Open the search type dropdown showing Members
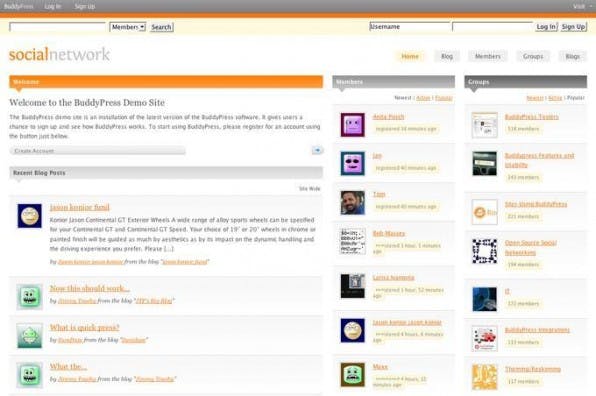 pos(127,27)
